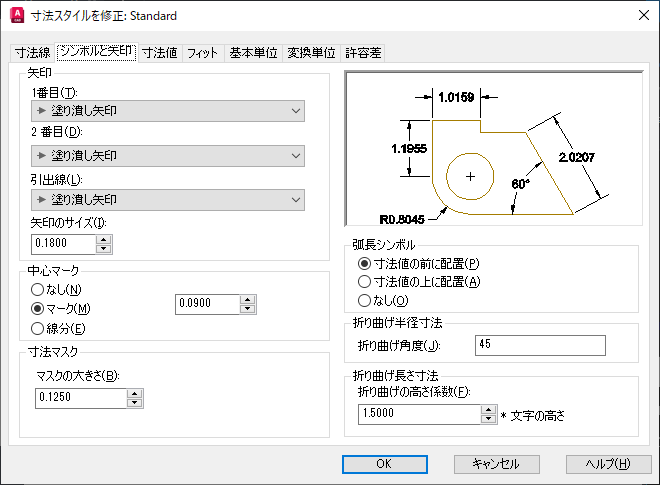Viewport: 660px width, 485px height.
Task: Switch to the 寸法線 tab
Action: (32, 53)
